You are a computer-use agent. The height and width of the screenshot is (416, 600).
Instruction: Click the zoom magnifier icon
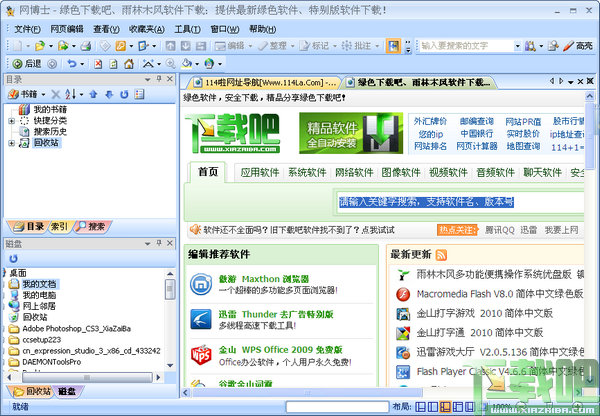171,64
